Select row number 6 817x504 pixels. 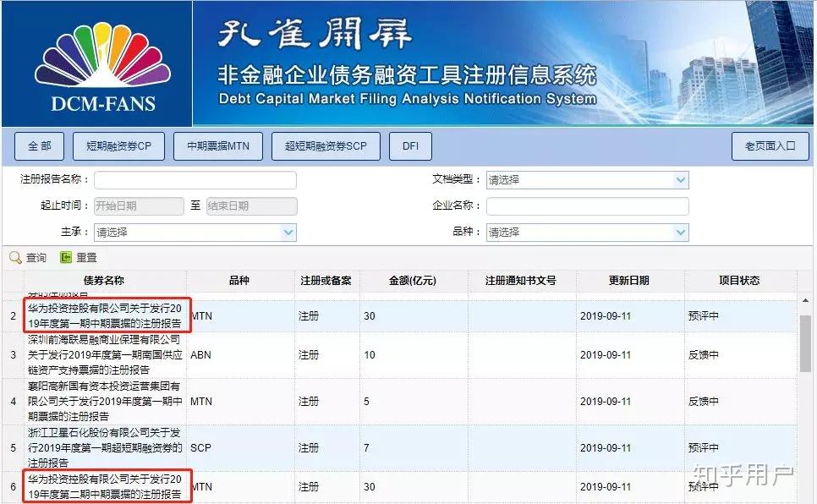click(x=14, y=486)
